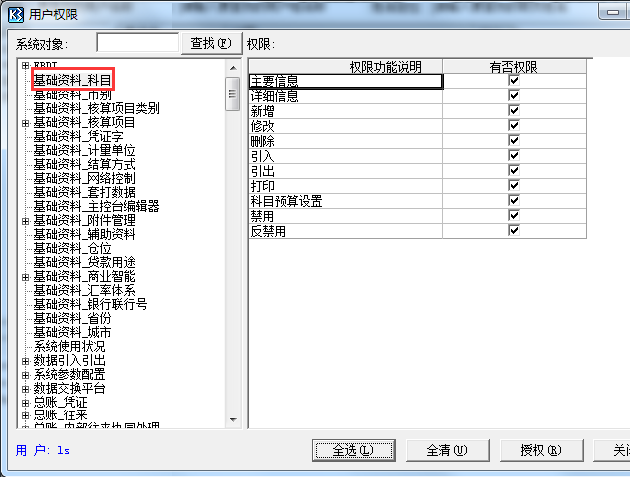Select 系统使用状况 in the tree
The image size is (630, 477).
tap(69, 346)
